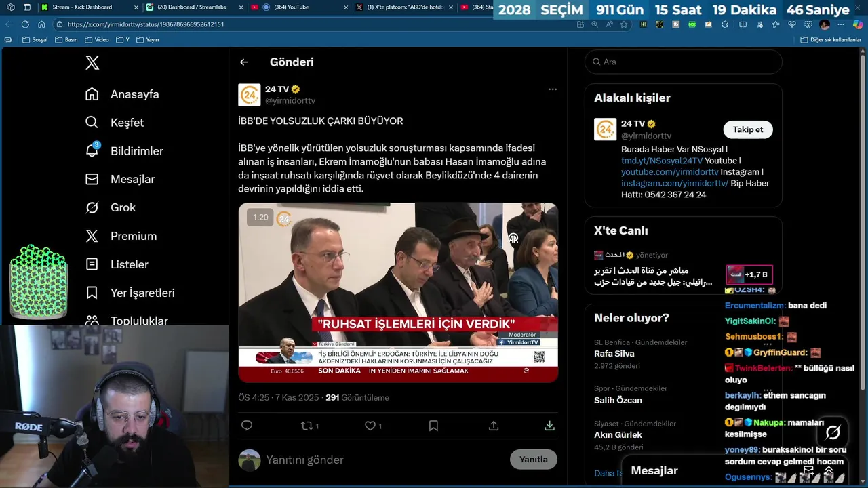
Task: Open Yer İşaretleri bookmarks page
Action: pos(130,293)
